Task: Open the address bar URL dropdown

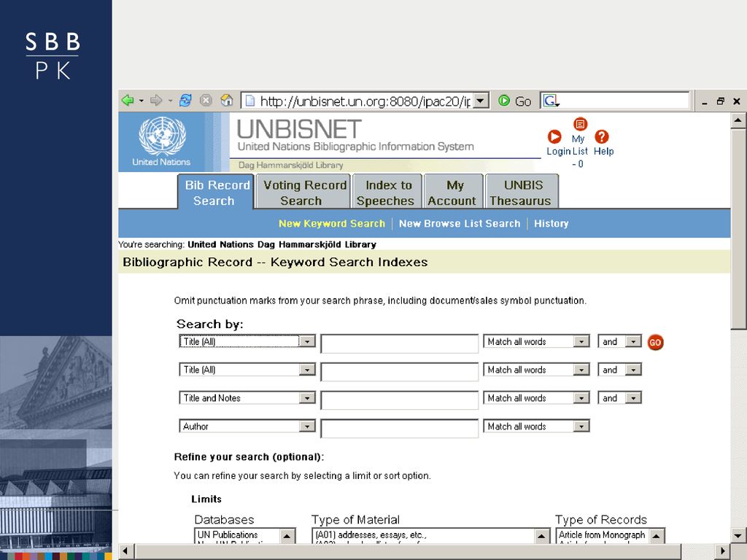Action: (481, 101)
